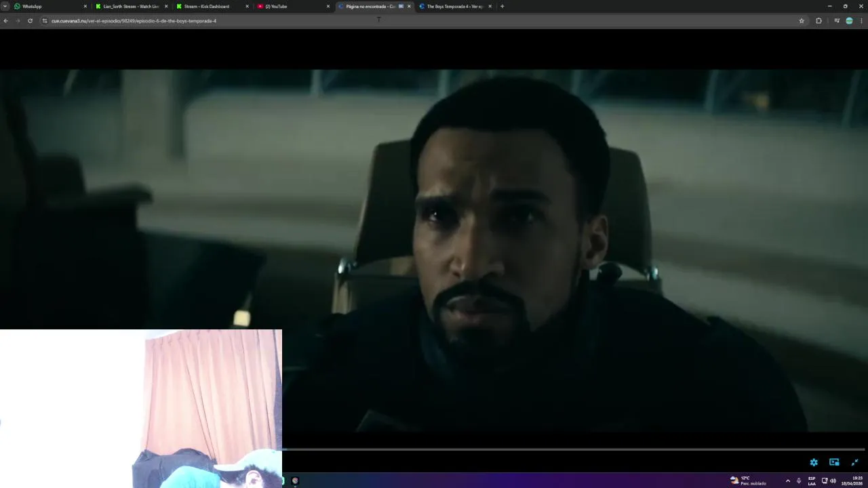Open the weather widget showing 12°C
868x488 pixels.
(749, 481)
